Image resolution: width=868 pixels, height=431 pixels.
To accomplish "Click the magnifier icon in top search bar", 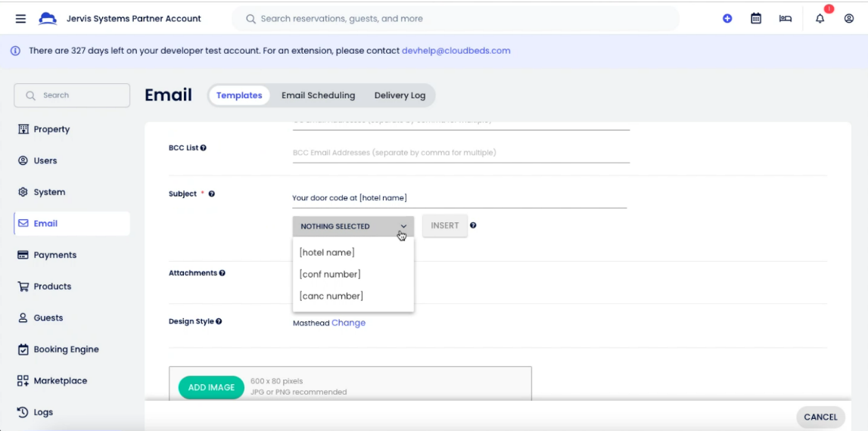I will point(250,19).
